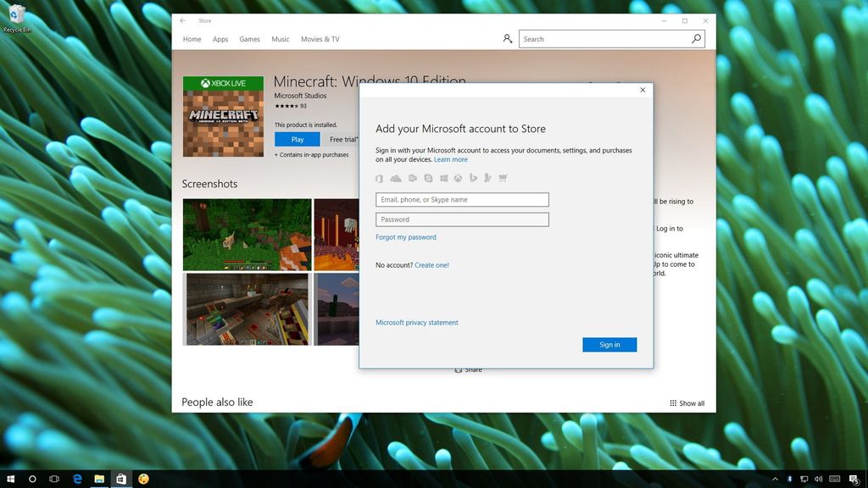The height and width of the screenshot is (488, 868).
Task: Click the Email, phone, or Skype name field
Action: pyautogui.click(x=462, y=199)
